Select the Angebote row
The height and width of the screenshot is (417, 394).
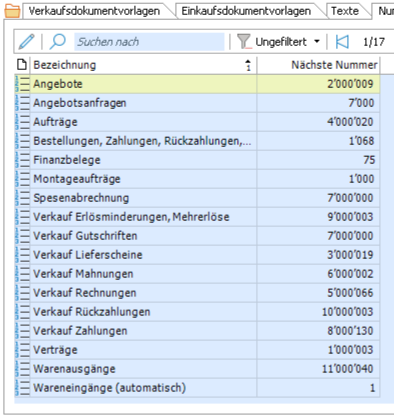[x=197, y=84]
